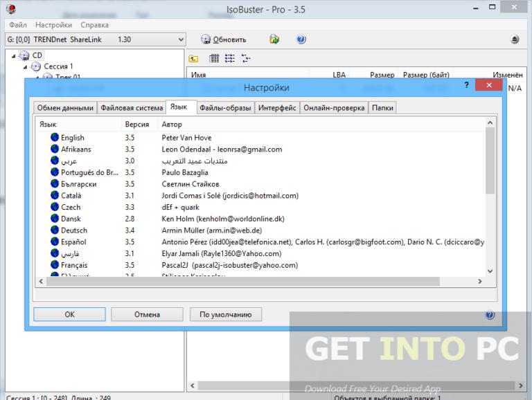Image resolution: width=532 pixels, height=400 pixels.
Task: Collapse the Сессия 1 tree node
Action: [25, 67]
